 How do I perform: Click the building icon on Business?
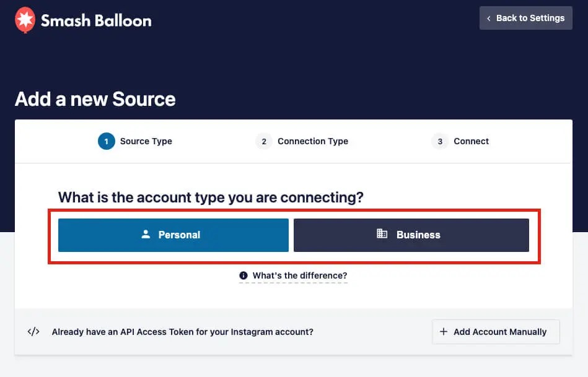pyautogui.click(x=382, y=233)
